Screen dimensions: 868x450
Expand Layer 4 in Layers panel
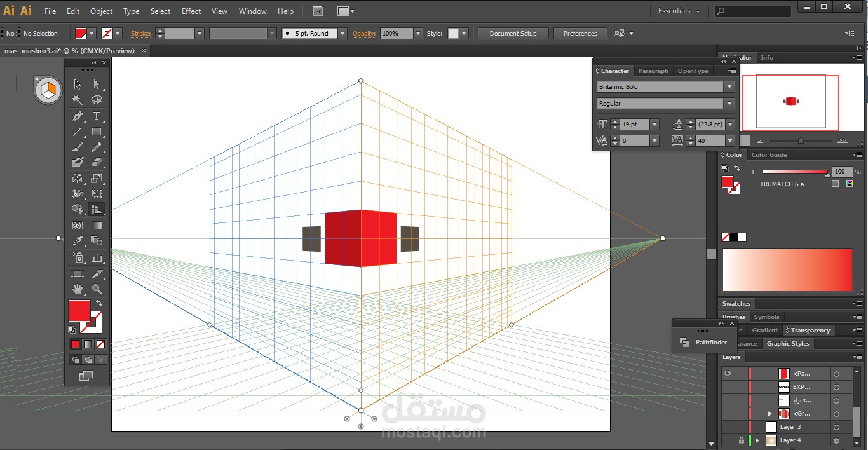coord(757,440)
